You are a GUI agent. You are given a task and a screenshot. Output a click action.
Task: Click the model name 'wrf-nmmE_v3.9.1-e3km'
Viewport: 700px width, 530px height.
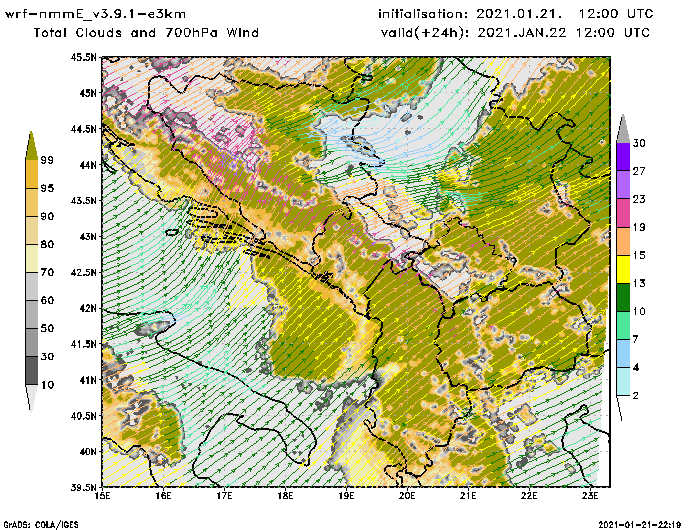tap(95, 14)
